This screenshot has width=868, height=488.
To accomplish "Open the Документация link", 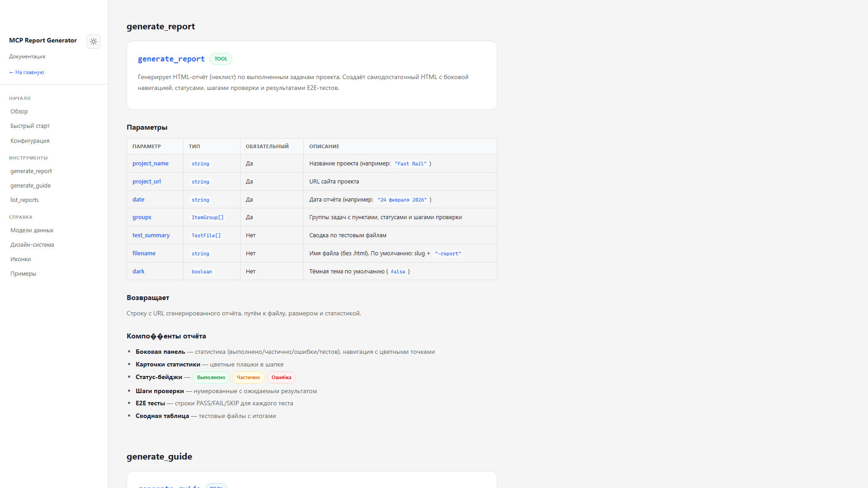I will point(27,56).
